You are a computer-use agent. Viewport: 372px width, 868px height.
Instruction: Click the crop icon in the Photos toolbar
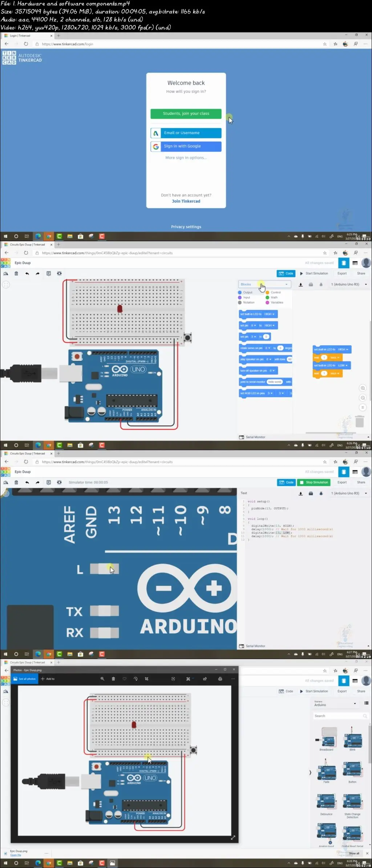(147, 679)
